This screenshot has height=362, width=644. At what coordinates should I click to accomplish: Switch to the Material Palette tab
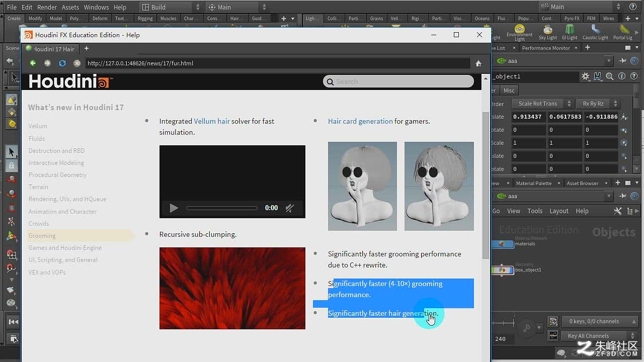(534, 183)
